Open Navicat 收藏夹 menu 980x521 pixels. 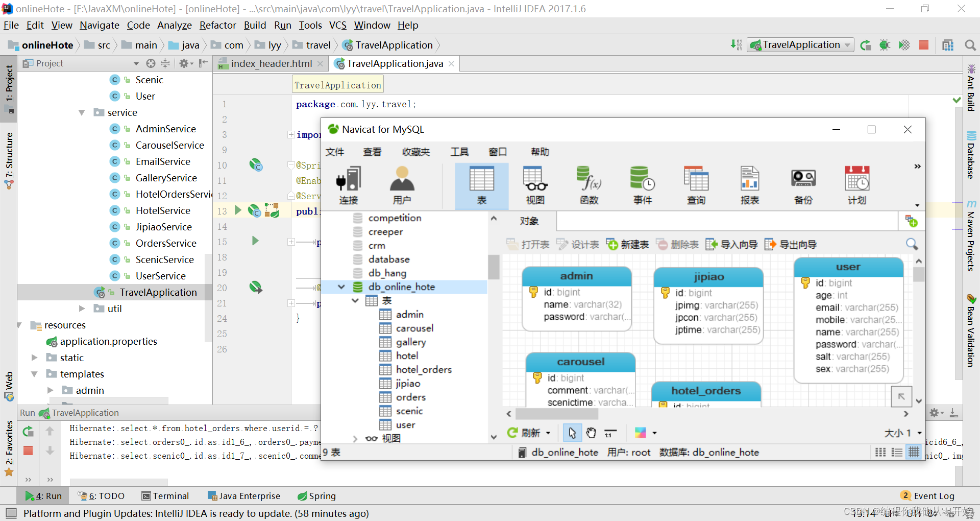416,152
